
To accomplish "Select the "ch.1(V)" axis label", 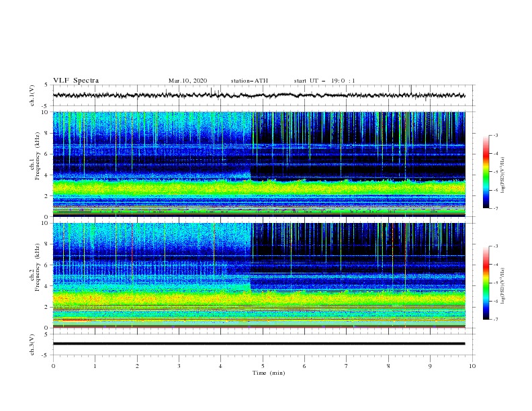I will click(32, 95).
